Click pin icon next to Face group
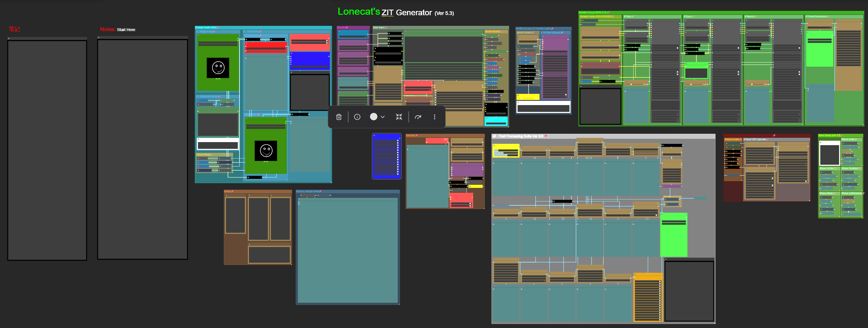This screenshot has height=328, width=868. click(x=633, y=16)
